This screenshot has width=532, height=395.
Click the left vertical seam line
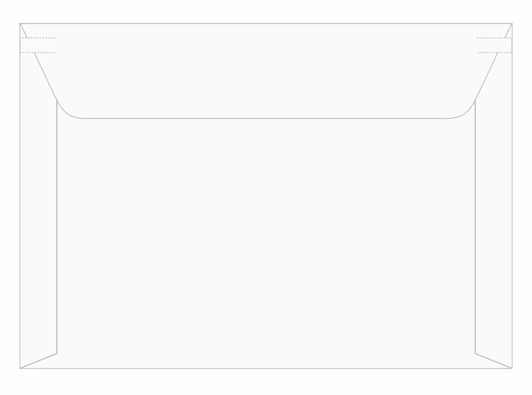(57, 228)
